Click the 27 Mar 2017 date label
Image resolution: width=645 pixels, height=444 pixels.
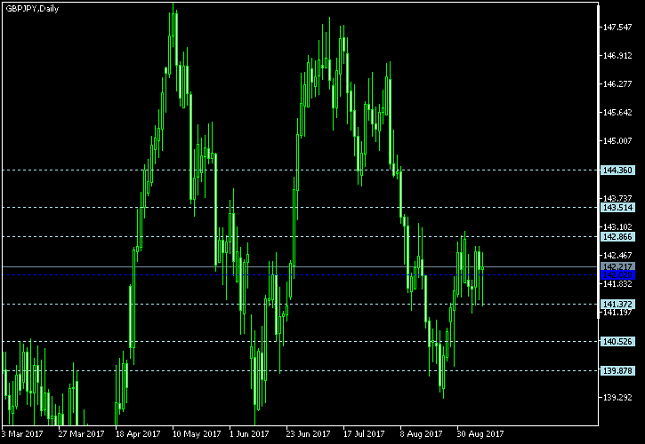click(x=81, y=434)
